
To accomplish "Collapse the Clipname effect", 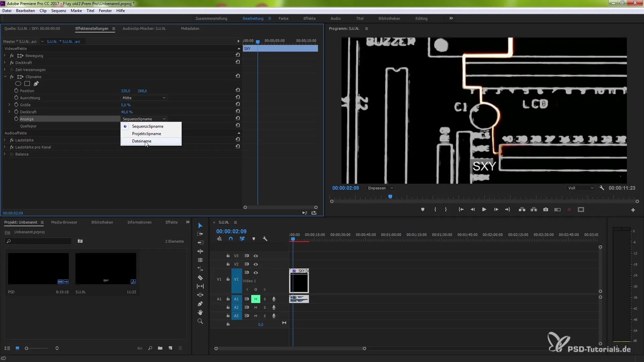I will coord(5,76).
